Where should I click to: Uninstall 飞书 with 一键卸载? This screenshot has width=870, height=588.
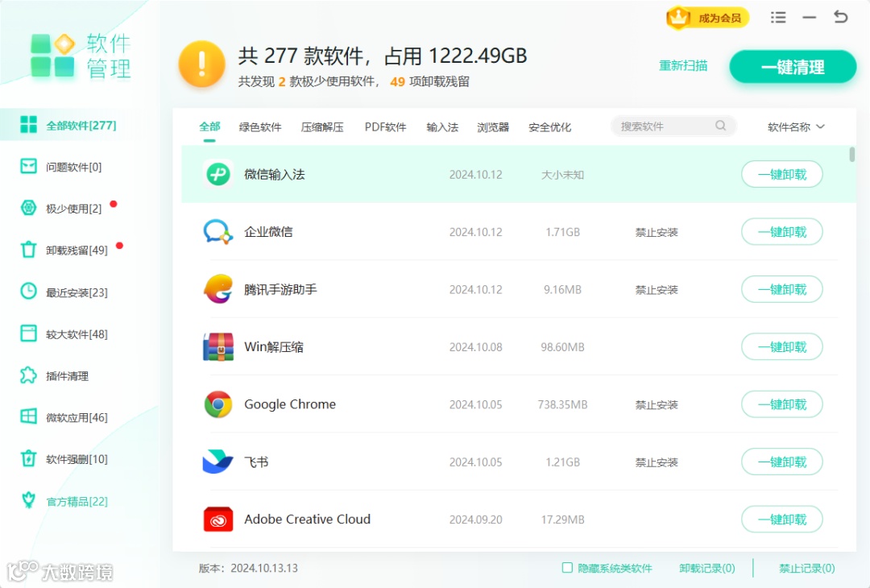tap(781, 462)
